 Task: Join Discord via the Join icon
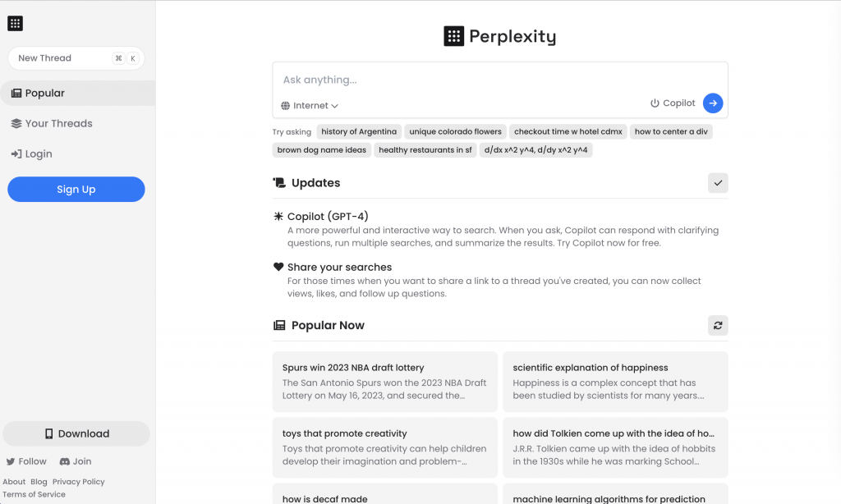(65, 461)
